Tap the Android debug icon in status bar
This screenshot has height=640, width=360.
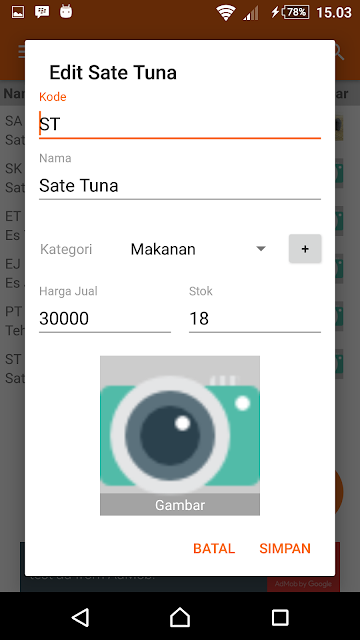click(x=66, y=12)
